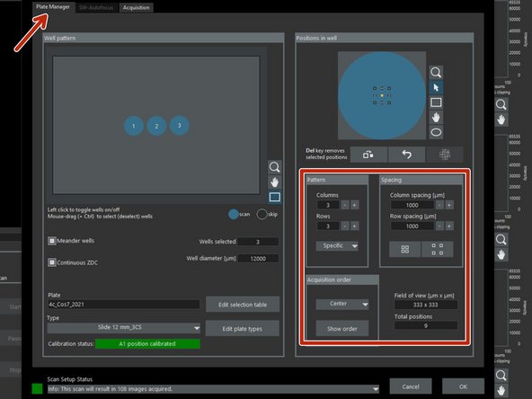Click the Edit plate types button
The height and width of the screenshot is (399, 532).
click(x=243, y=328)
